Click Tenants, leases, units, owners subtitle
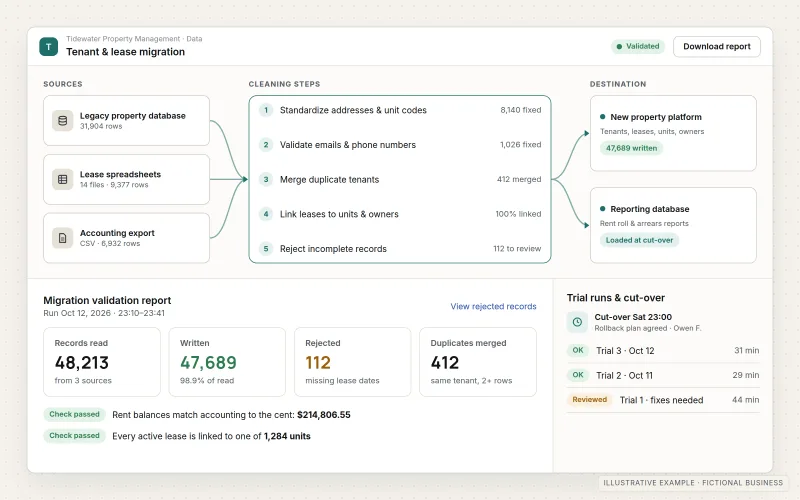The height and width of the screenshot is (500, 800). [x=652, y=132]
